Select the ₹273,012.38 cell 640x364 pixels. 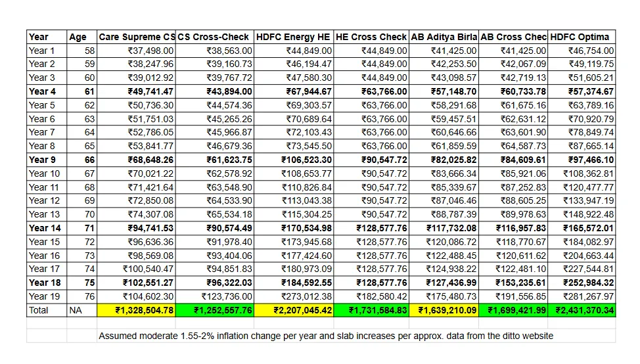click(294, 296)
